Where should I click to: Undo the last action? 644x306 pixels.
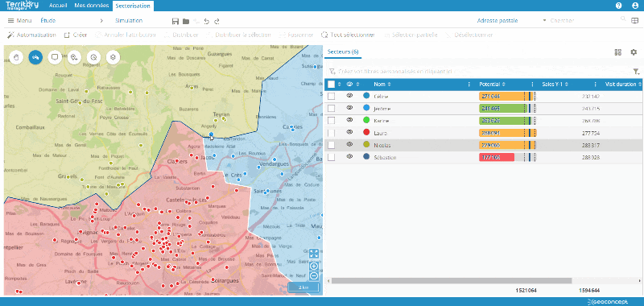click(x=207, y=21)
